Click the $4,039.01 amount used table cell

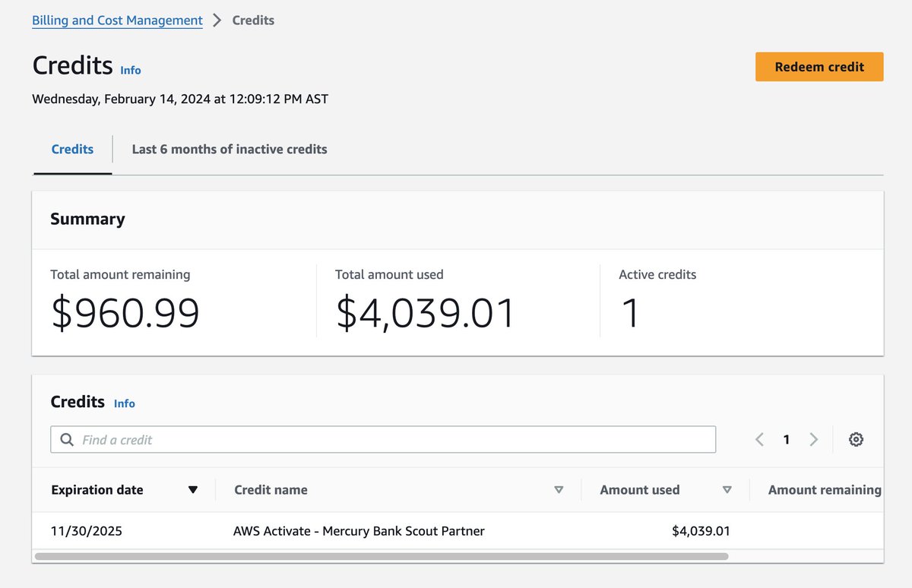701,531
